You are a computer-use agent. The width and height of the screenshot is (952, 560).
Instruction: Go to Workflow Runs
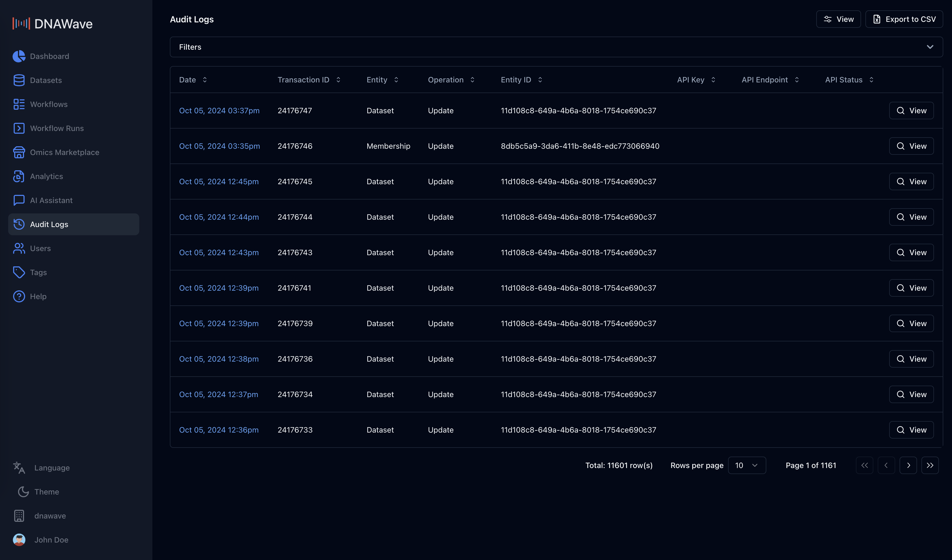tap(57, 128)
